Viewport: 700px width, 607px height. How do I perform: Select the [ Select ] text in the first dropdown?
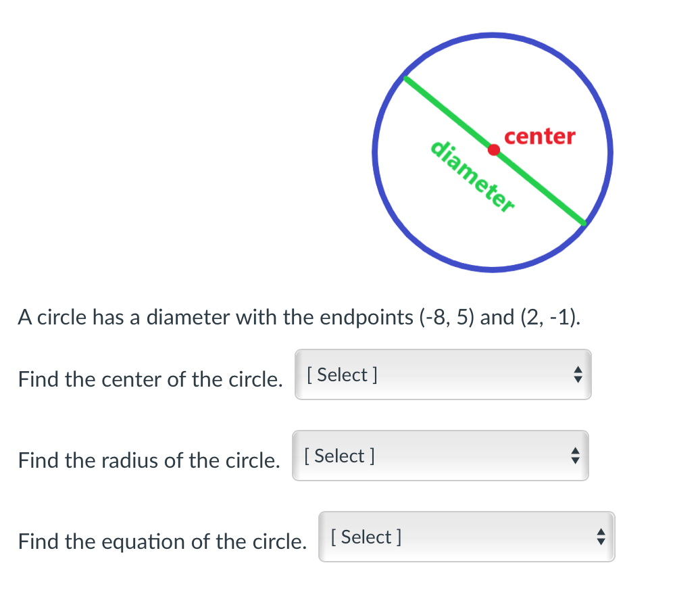tap(342, 375)
